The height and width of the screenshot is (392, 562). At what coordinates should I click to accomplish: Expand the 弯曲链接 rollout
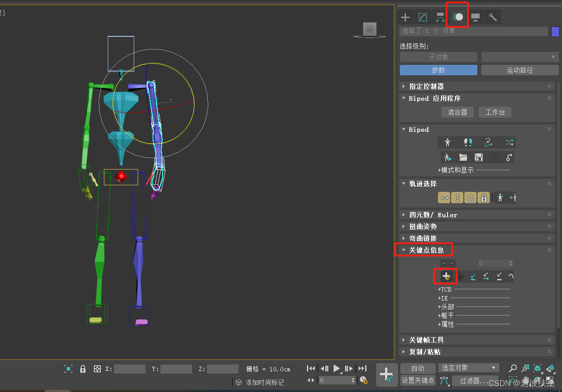click(x=477, y=238)
